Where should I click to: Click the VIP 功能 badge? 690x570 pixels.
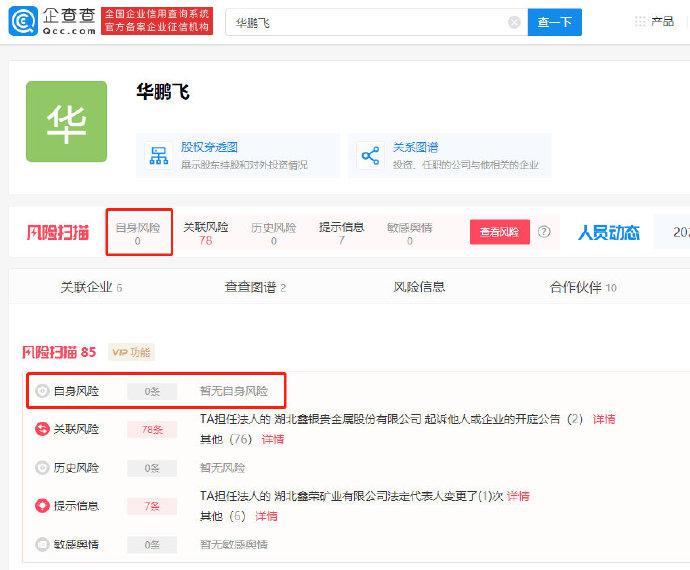tap(131, 352)
